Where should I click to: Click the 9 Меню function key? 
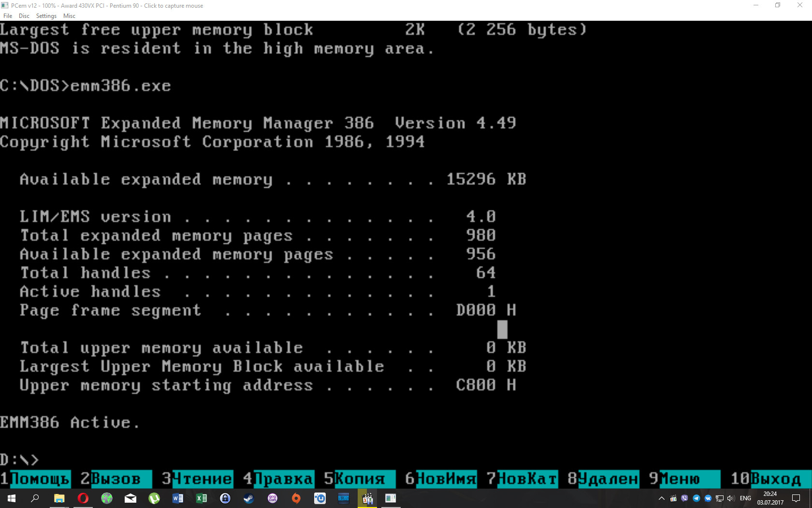click(x=684, y=479)
